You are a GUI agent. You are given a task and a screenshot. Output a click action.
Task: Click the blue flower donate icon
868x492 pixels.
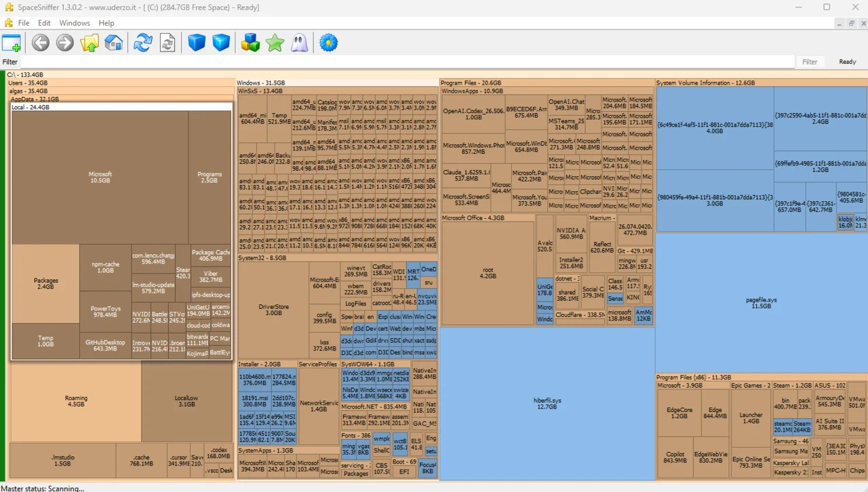(x=328, y=43)
